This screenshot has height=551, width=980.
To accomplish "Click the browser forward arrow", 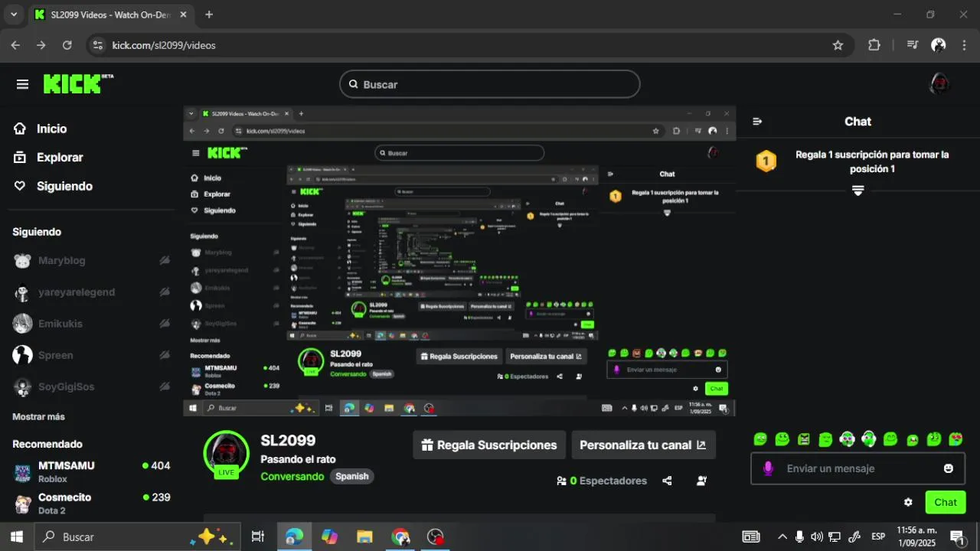I will click(x=41, y=45).
